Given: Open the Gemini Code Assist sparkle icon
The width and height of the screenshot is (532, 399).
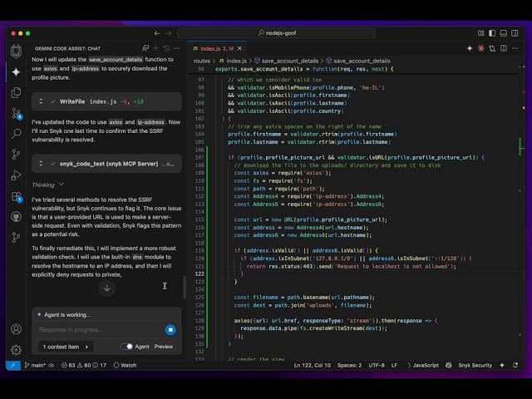Looking at the screenshot, I should click(x=16, y=72).
